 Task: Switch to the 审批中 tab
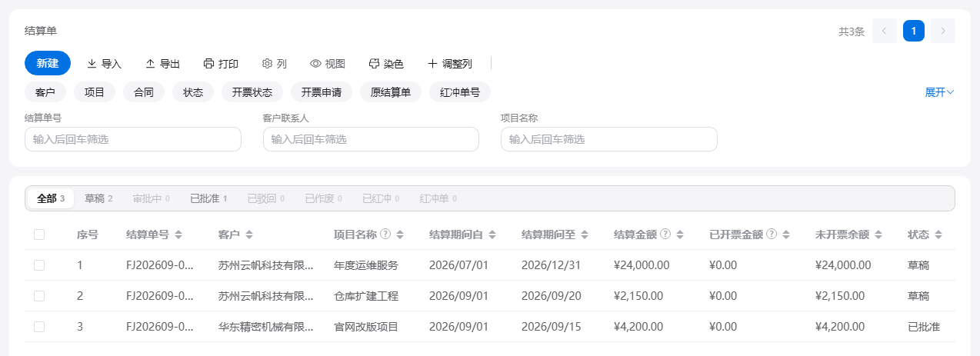pos(151,198)
